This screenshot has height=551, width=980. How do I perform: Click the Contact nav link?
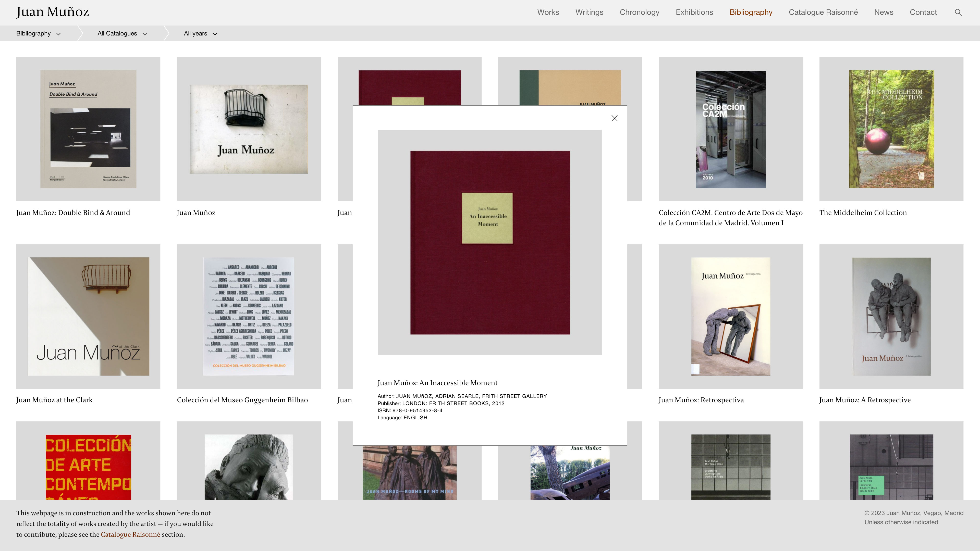point(923,12)
